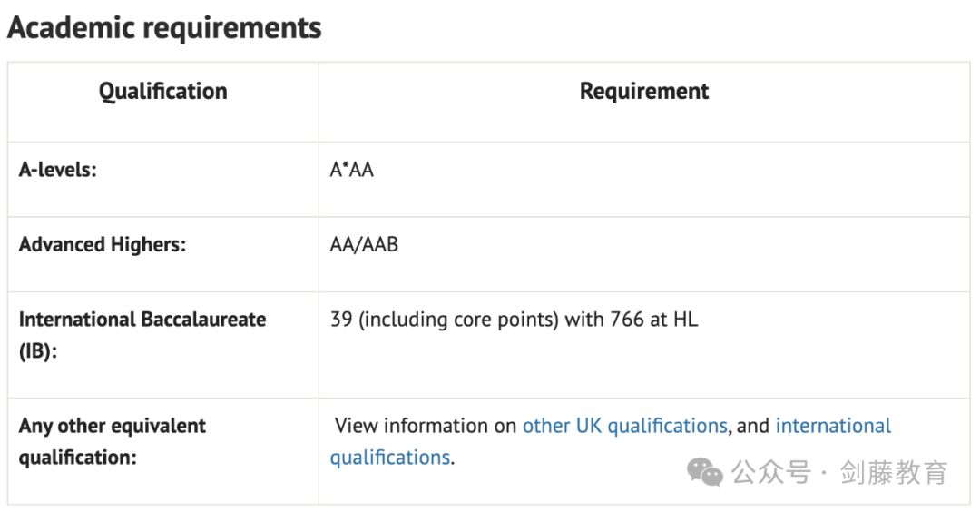Click the View information on text
Screen dimensions: 980x512
click(x=426, y=426)
